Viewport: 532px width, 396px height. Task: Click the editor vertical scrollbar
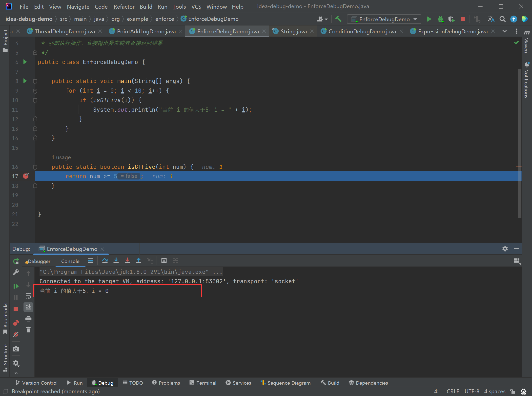click(x=519, y=143)
